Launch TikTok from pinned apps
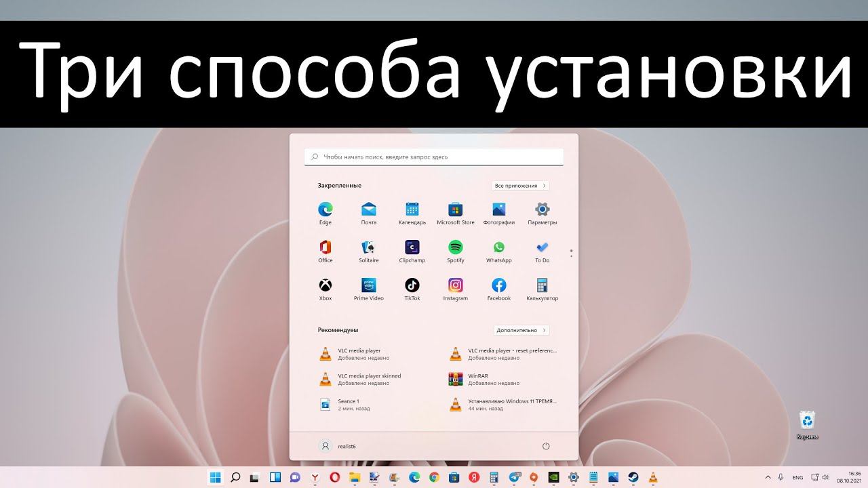This screenshot has width=868, height=488. (x=412, y=289)
